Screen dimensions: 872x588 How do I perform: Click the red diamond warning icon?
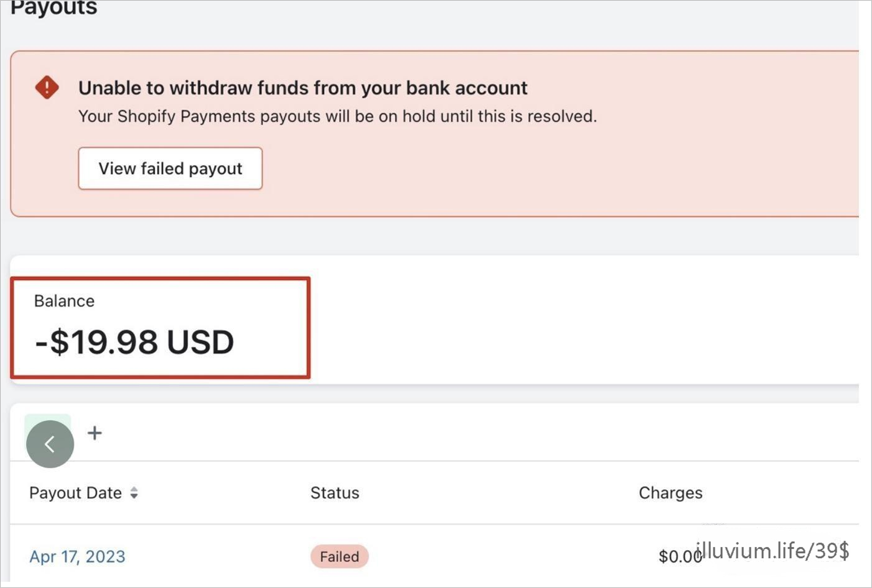(x=47, y=88)
